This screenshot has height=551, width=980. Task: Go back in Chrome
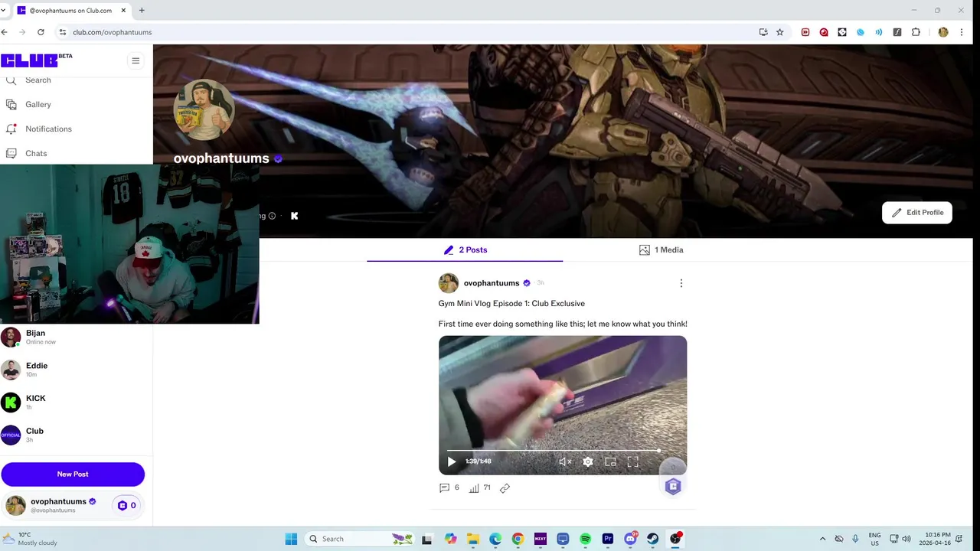click(x=5, y=32)
